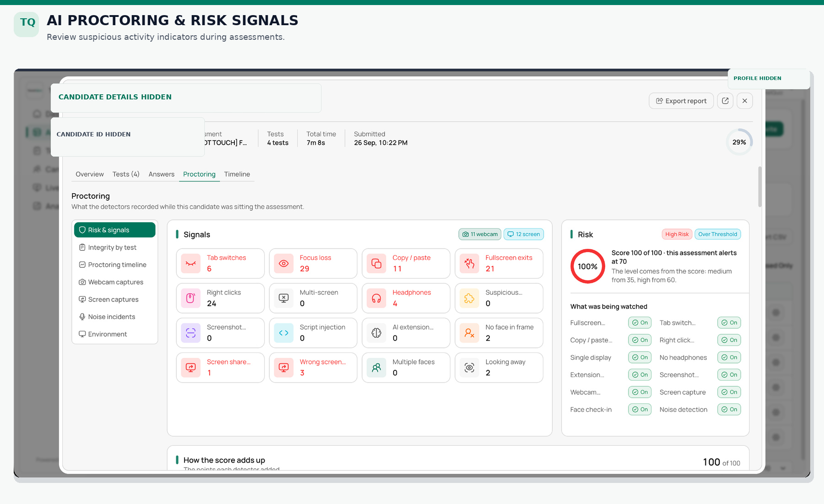This screenshot has width=824, height=504.
Task: Click the 12 screen badge
Action: coord(524,234)
